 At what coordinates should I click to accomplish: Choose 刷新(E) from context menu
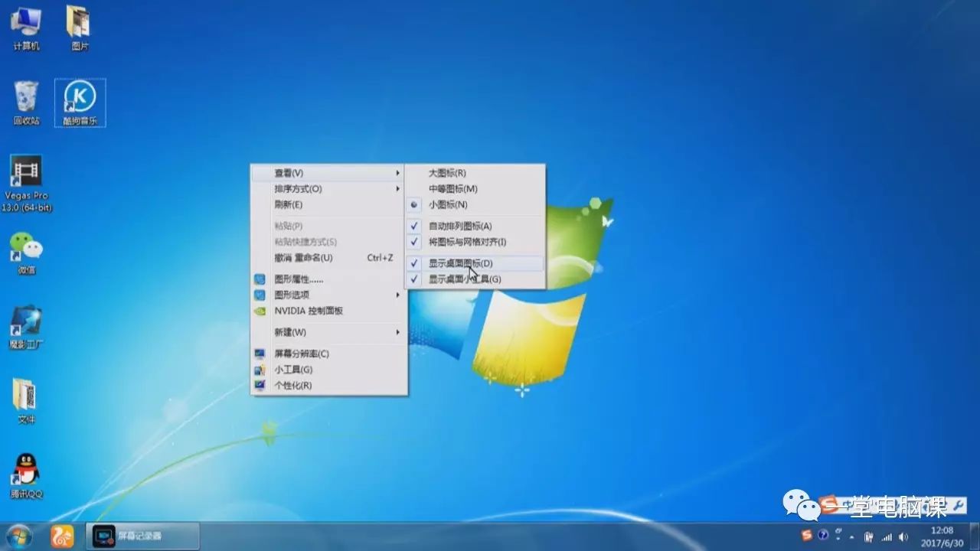[328, 204]
